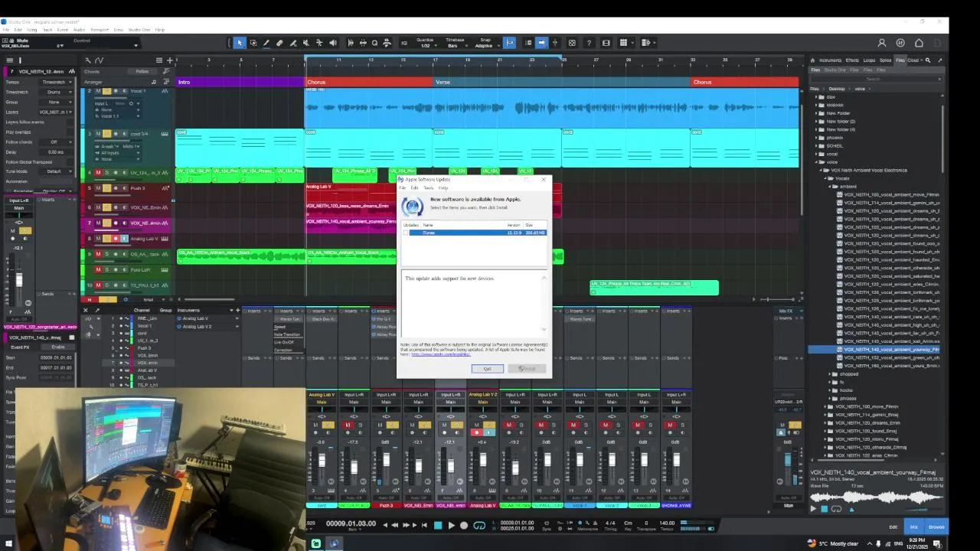
Task: Select the Listen speaker tool
Action: coord(332,43)
